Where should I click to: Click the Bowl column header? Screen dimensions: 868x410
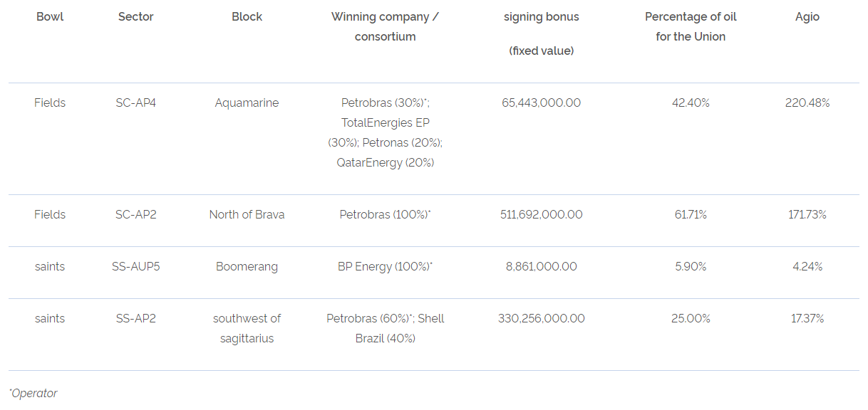pos(50,16)
